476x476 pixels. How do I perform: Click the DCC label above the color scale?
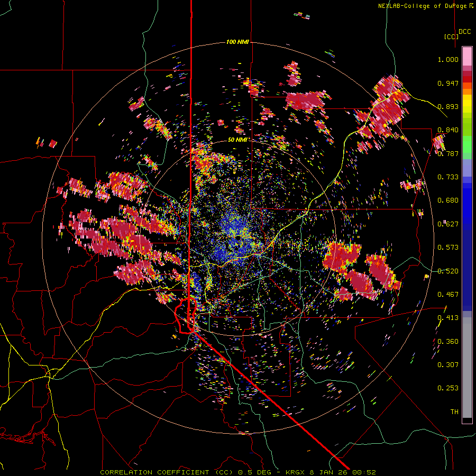[x=465, y=32]
